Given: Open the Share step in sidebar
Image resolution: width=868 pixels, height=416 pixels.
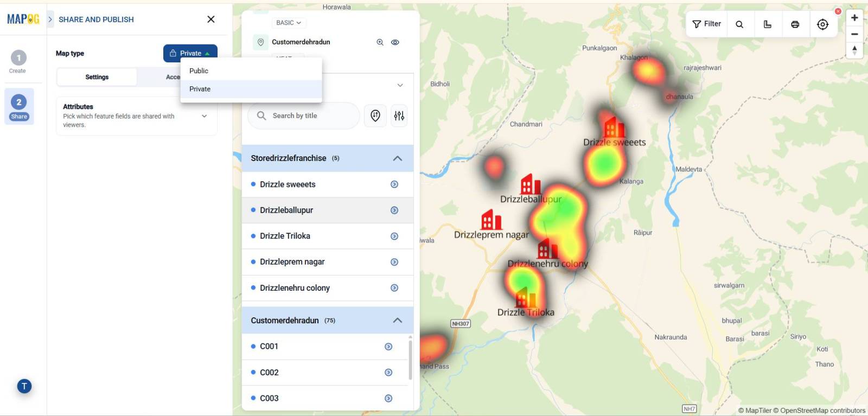Looking at the screenshot, I should point(19,106).
